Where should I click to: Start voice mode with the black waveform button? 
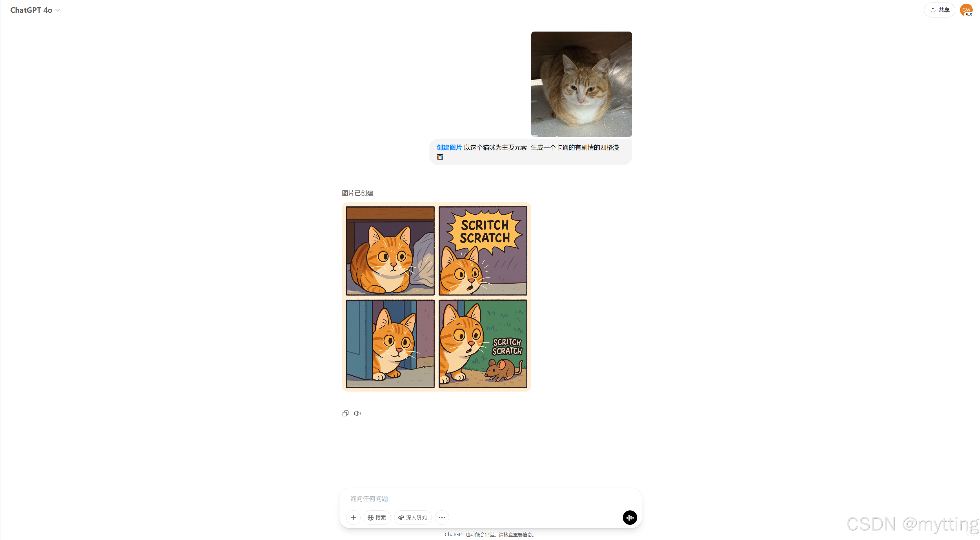(x=630, y=517)
